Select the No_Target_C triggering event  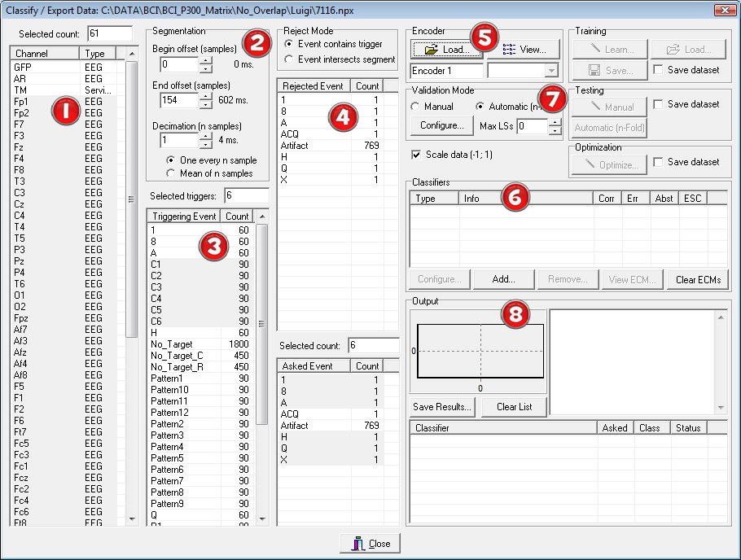[x=200, y=356]
